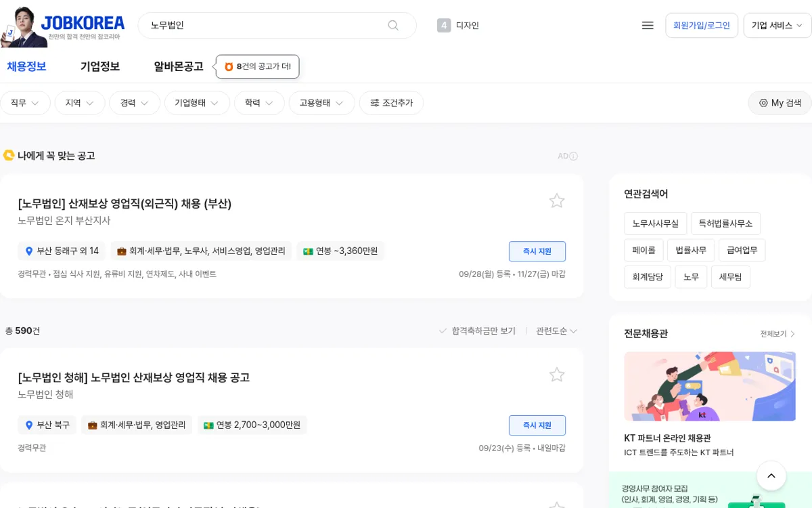
Task: Select related keyword 법률사무
Action: click(x=691, y=250)
